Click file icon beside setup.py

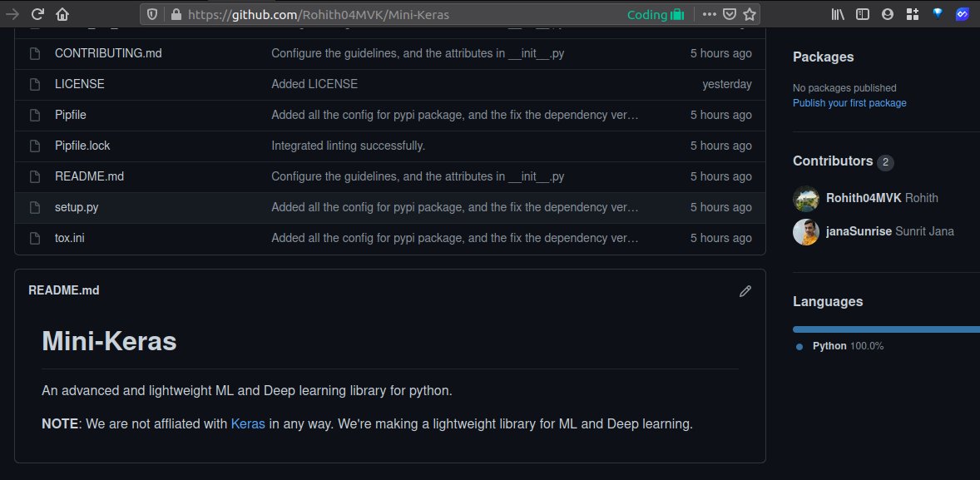point(35,207)
